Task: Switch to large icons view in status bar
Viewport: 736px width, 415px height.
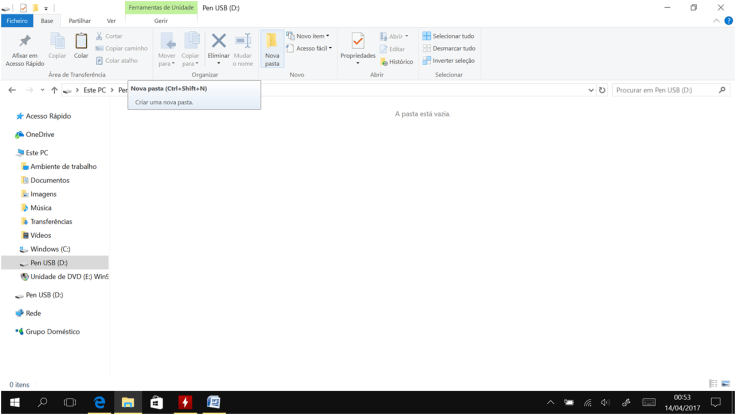Action: click(726, 384)
